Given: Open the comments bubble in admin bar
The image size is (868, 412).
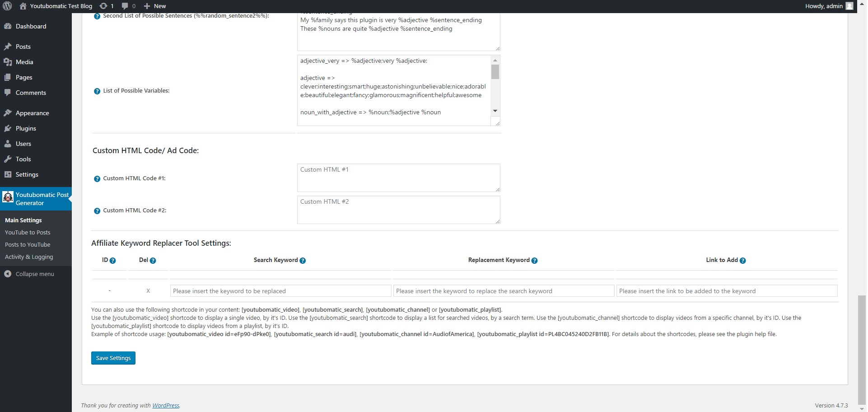Looking at the screenshot, I should pyautogui.click(x=125, y=6).
